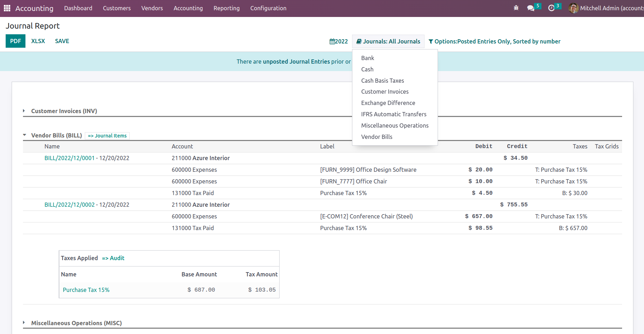Open the Vendors menu

point(152,8)
